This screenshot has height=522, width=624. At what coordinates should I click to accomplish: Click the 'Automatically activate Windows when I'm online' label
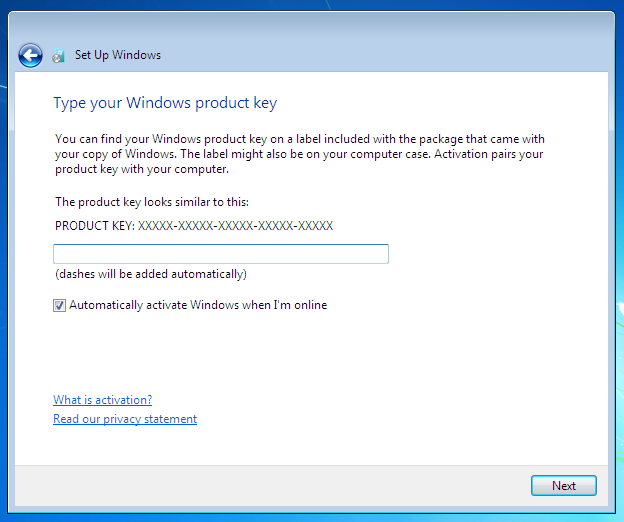(198, 305)
